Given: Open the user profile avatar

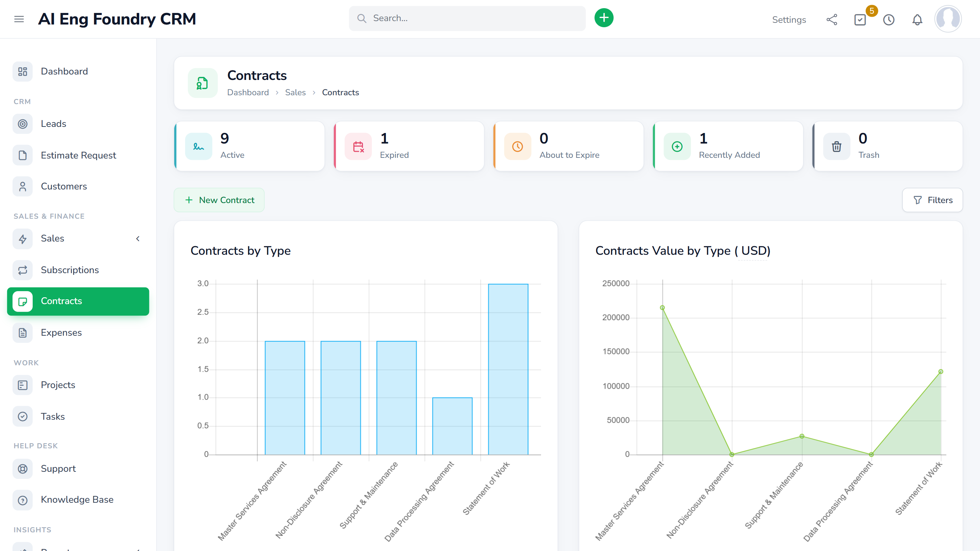Looking at the screenshot, I should coord(948,19).
